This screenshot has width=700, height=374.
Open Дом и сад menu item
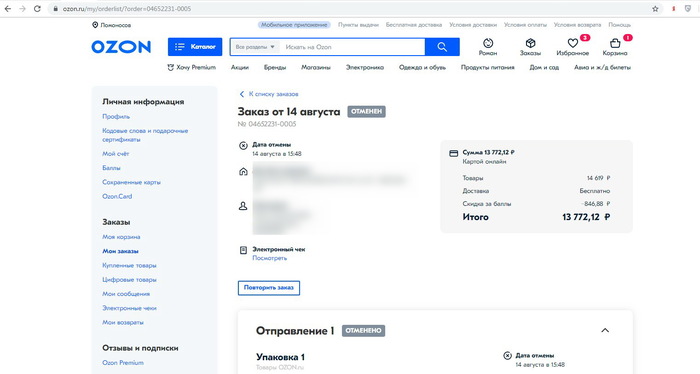tap(544, 67)
